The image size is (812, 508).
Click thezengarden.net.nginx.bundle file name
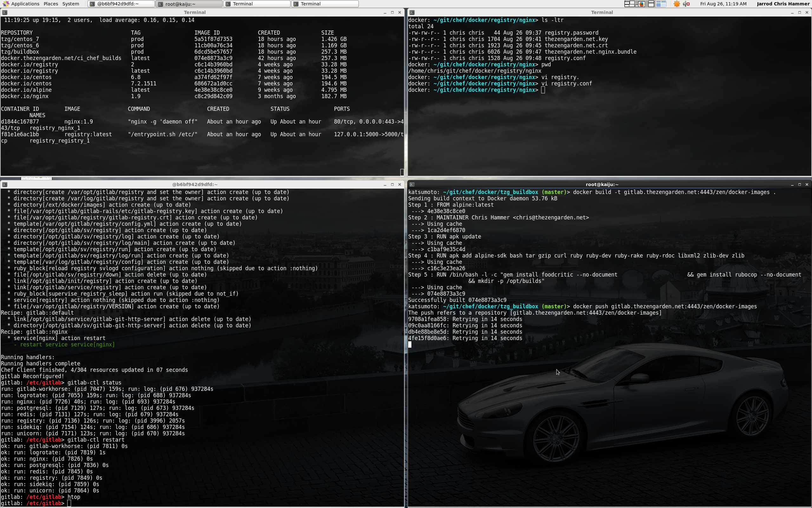[x=591, y=52]
